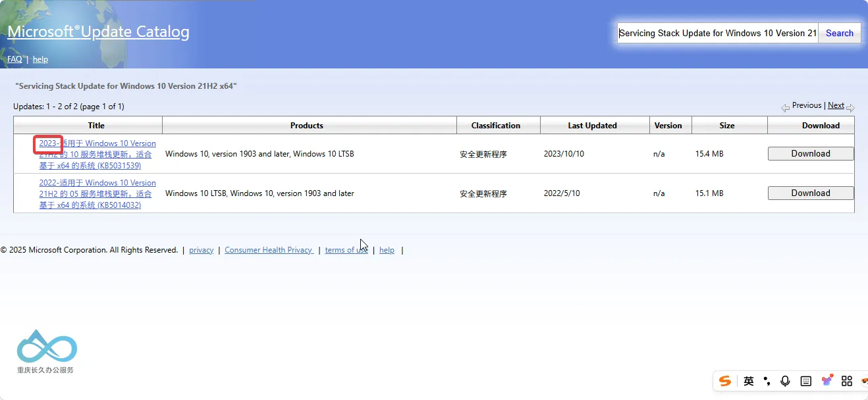The width and height of the screenshot is (868, 400).
Task: Click n/a version cell in KB5031539 row
Action: pos(659,154)
